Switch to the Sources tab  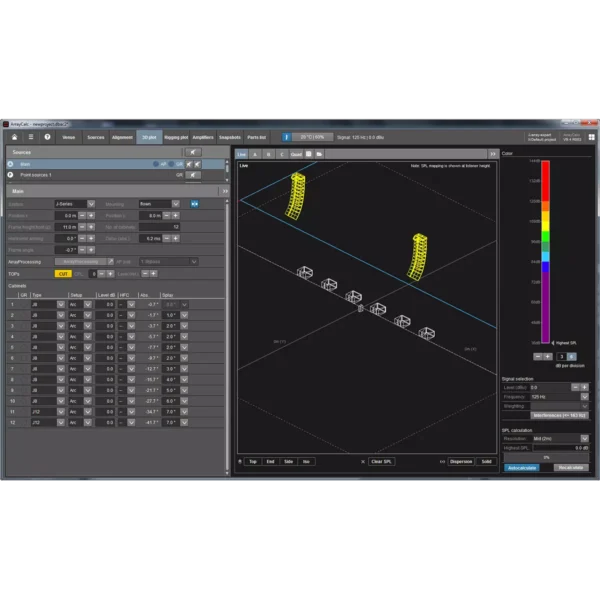click(96, 137)
